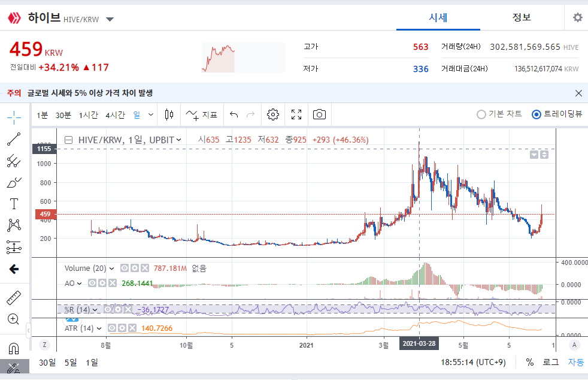
Task: Open candlestick chart style selector
Action: click(169, 114)
